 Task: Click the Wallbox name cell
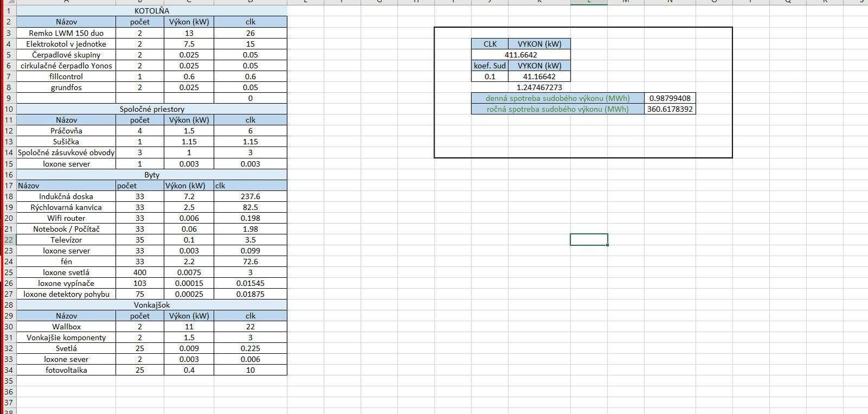[66, 327]
